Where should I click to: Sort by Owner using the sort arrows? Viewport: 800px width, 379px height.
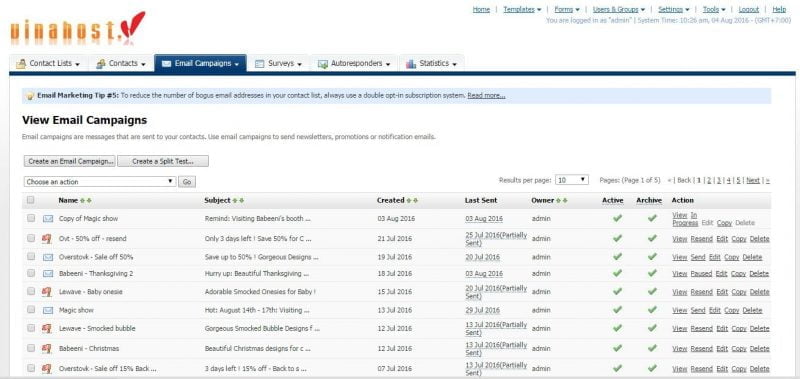tap(562, 200)
